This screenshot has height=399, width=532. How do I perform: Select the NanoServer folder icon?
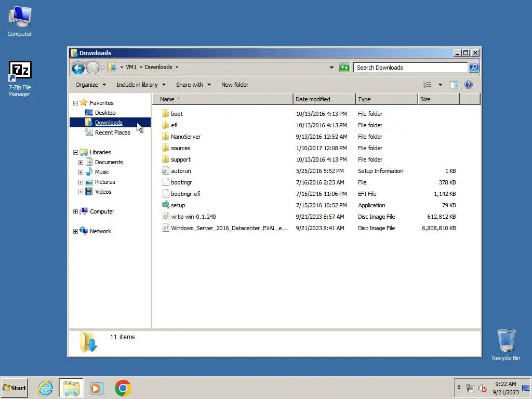[165, 137]
